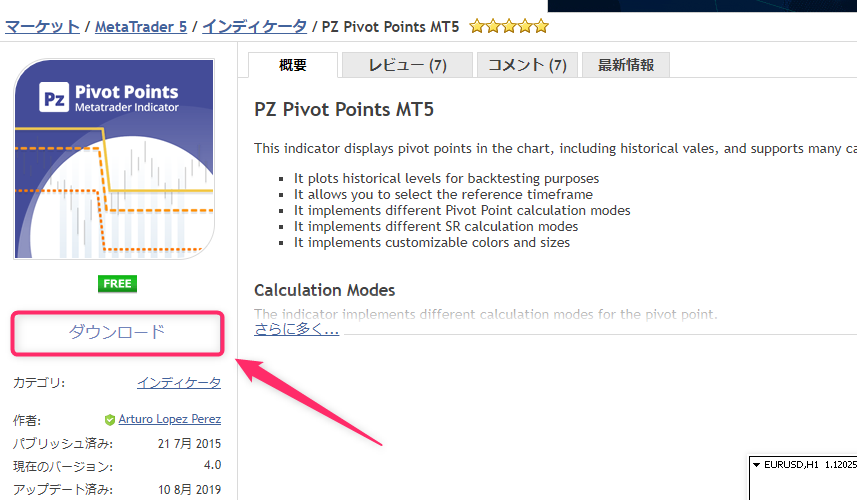Screen dimensions: 857x500
Task: Click 'It implements customizable colors and sizes'
Action: [x=432, y=243]
